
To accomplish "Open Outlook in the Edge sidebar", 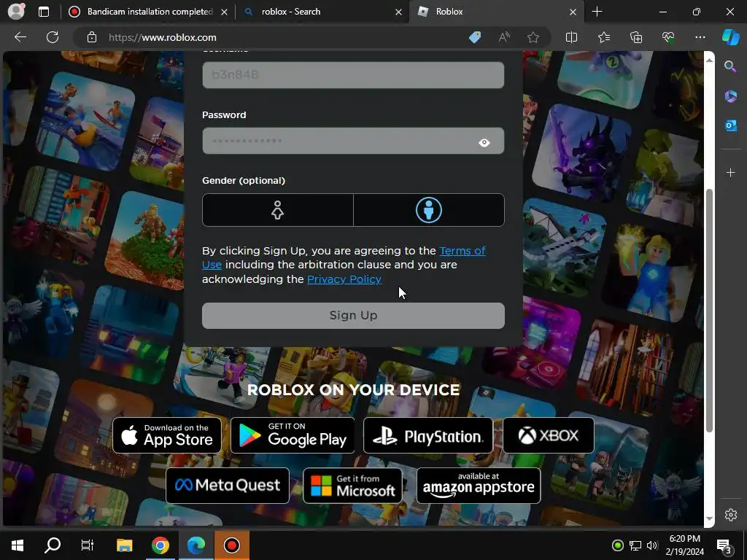I will [730, 125].
